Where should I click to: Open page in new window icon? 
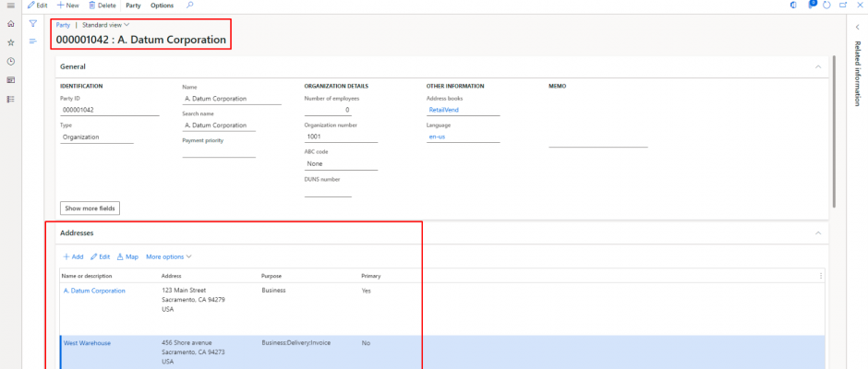pyautogui.click(x=842, y=5)
